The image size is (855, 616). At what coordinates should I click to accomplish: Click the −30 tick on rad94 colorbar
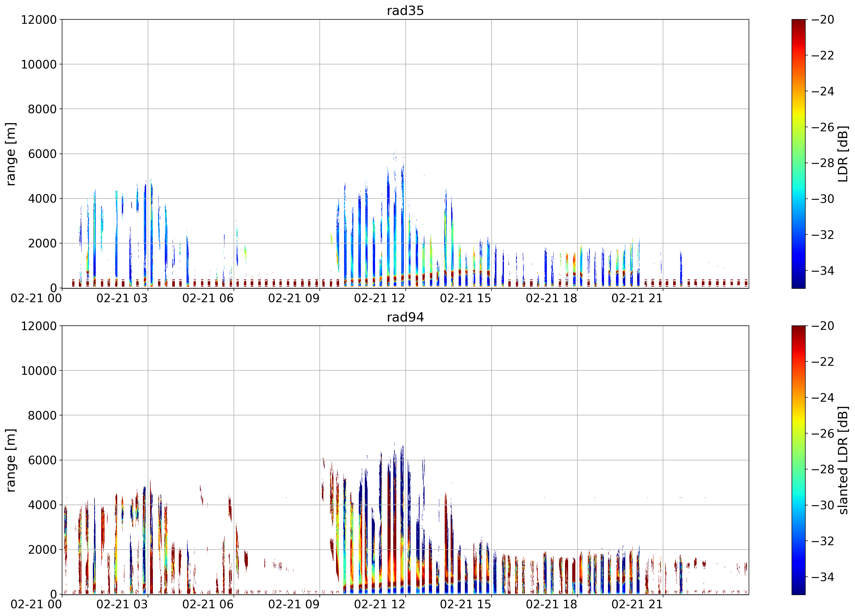[823, 505]
